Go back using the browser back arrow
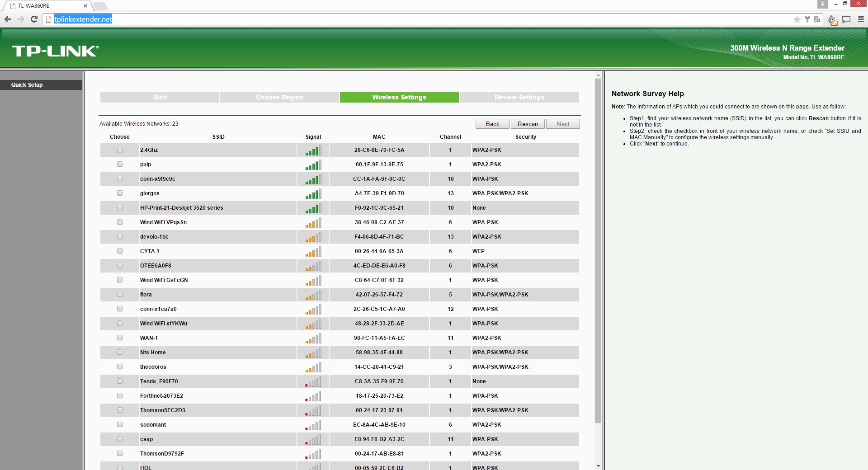This screenshot has width=868, height=470. point(8,19)
